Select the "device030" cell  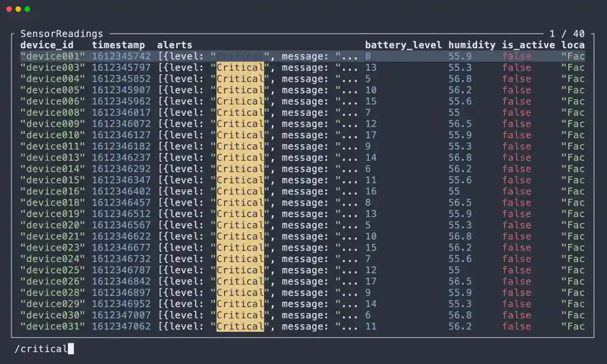pos(53,315)
